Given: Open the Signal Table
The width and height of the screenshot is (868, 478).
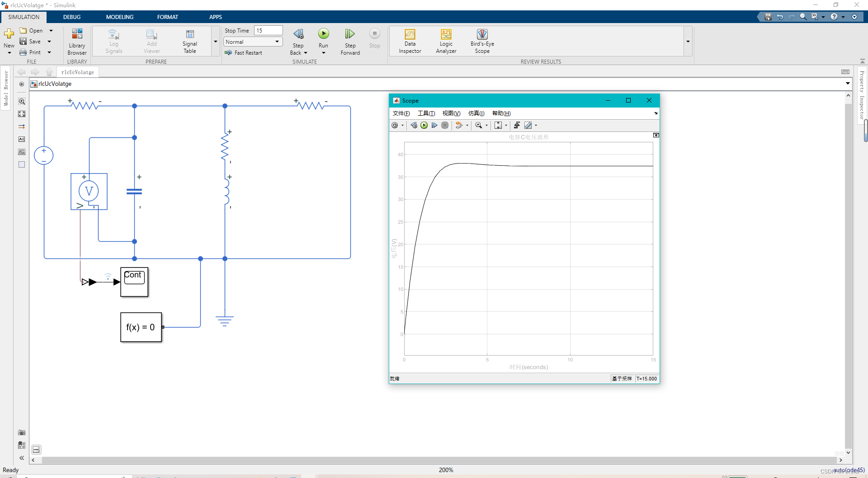Looking at the screenshot, I should coord(190,42).
